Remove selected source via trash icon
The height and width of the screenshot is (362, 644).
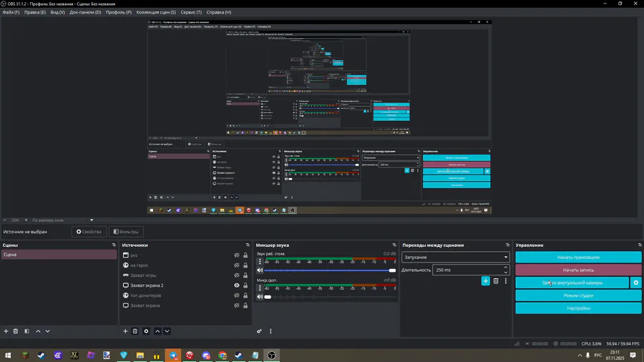[135, 331]
